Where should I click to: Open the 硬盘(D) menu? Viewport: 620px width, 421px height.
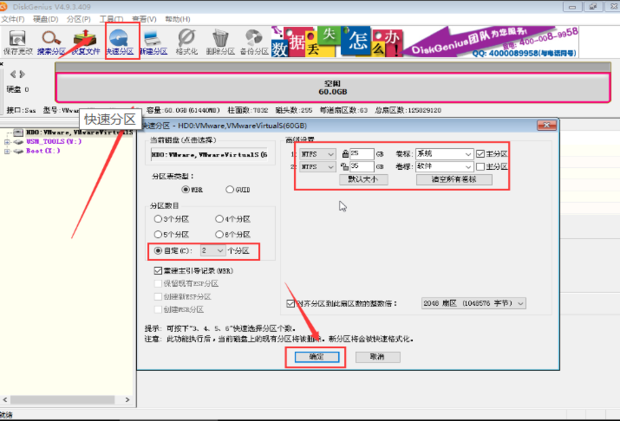click(x=45, y=19)
